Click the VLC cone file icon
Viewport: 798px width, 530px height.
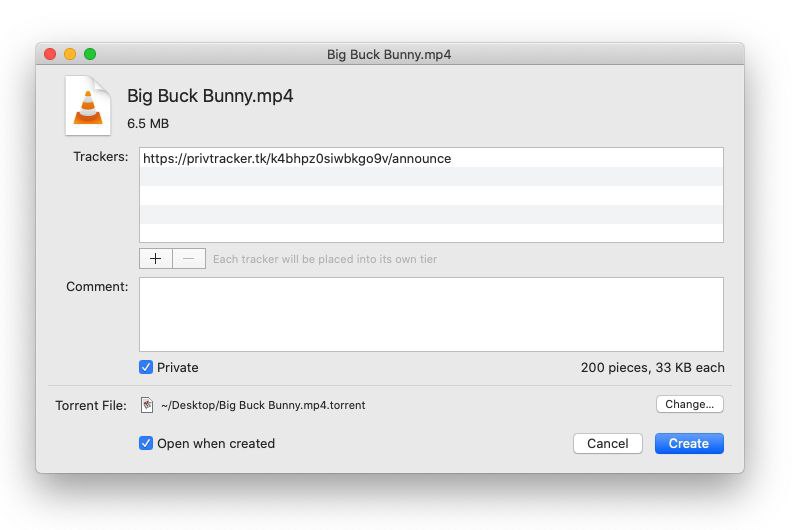coord(88,105)
